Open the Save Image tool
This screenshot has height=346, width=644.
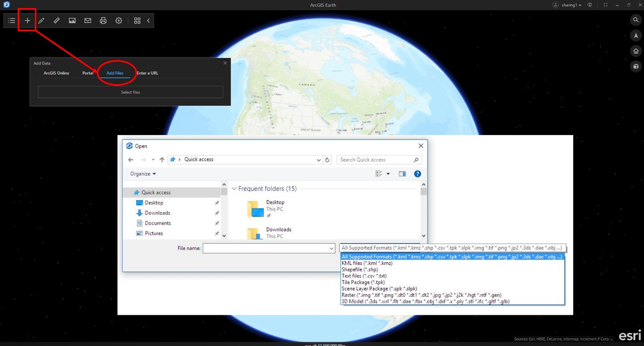coord(72,21)
